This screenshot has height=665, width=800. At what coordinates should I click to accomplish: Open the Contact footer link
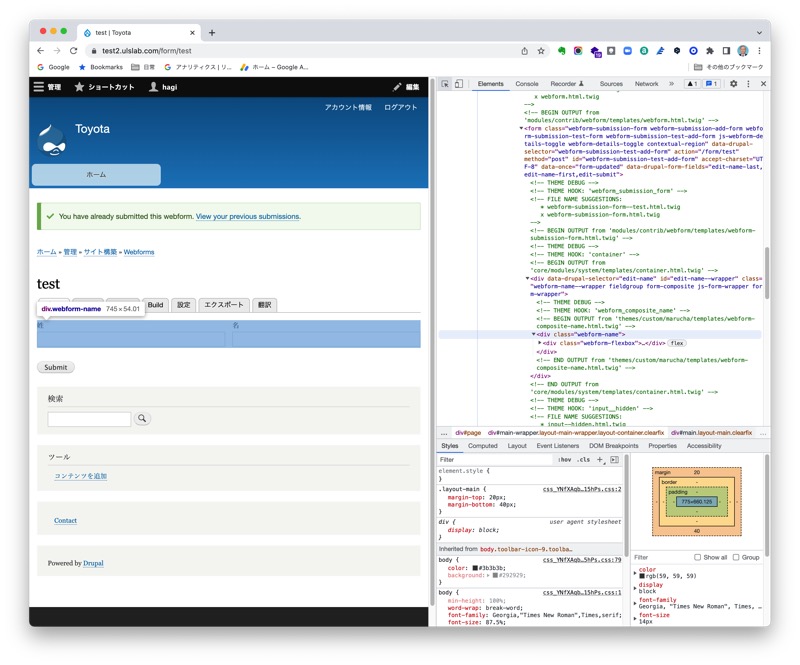tap(65, 521)
